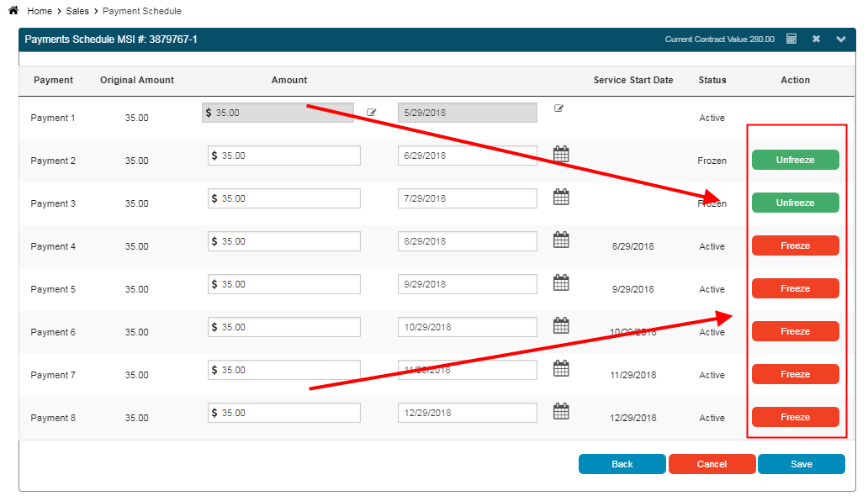Navigate to Home breadcrumb link
868x501 pixels.
point(40,12)
